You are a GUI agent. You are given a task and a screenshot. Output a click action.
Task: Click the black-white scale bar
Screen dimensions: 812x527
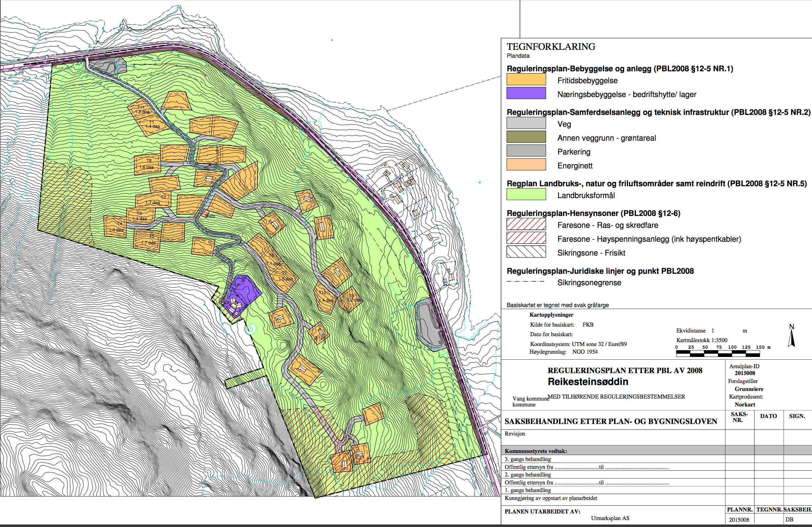click(718, 354)
